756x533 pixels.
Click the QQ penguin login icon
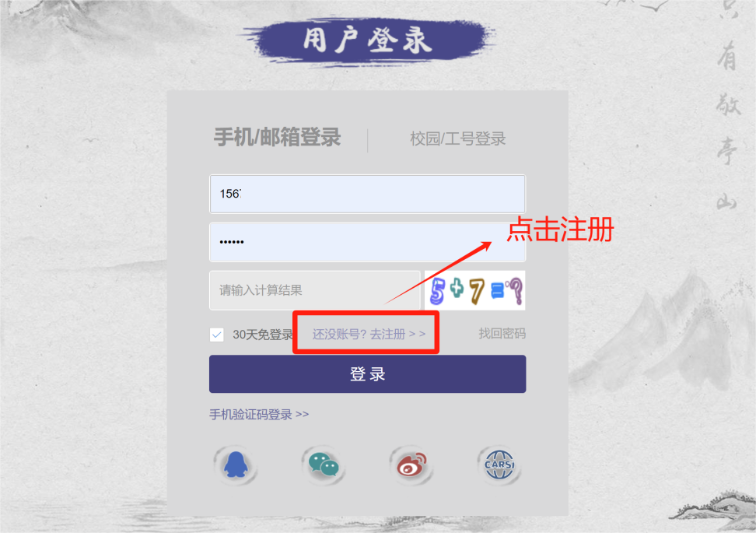236,465
